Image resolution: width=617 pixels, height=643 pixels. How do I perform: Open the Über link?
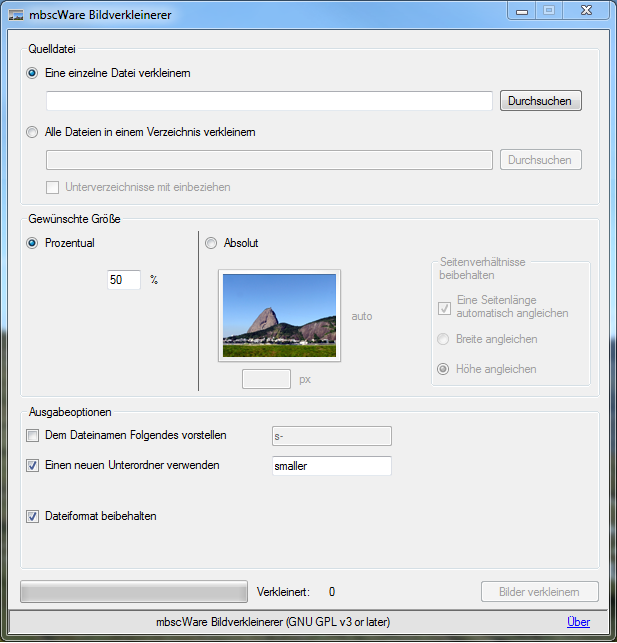click(x=578, y=621)
